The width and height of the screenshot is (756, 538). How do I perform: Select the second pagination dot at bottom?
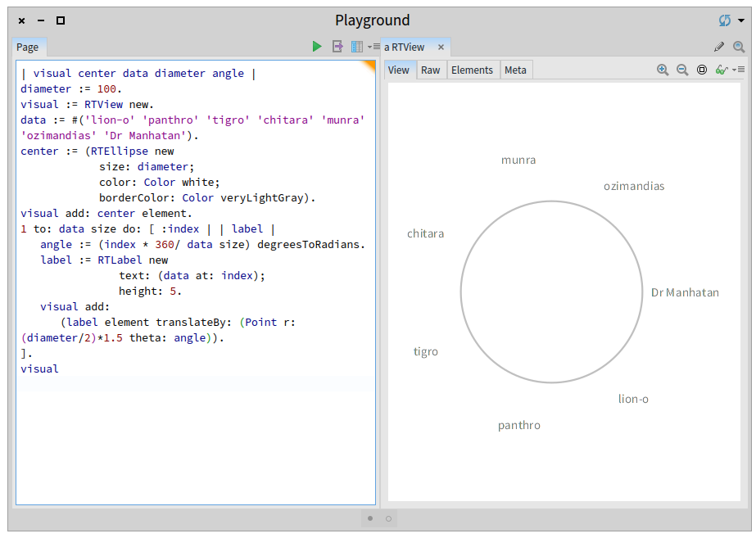tap(388, 518)
